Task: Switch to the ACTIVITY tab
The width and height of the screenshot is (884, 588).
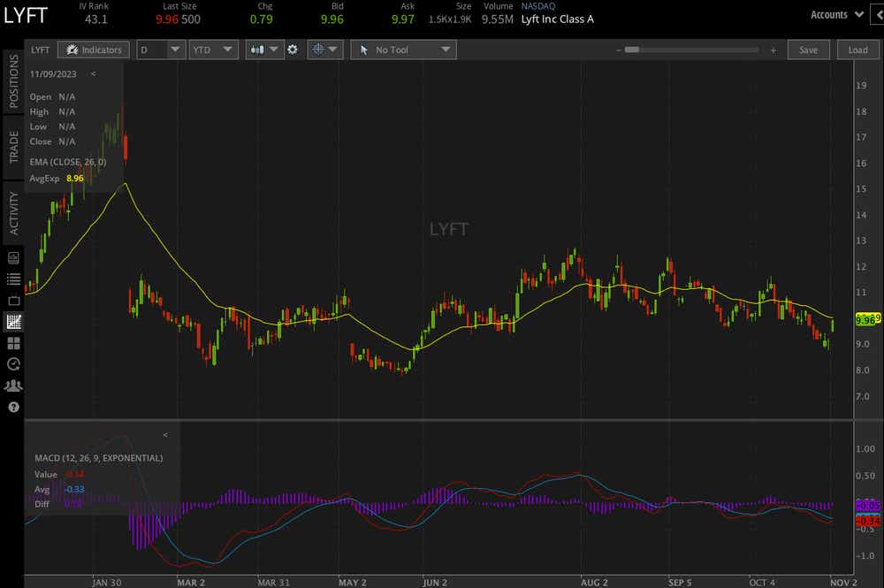Action: 13,212
